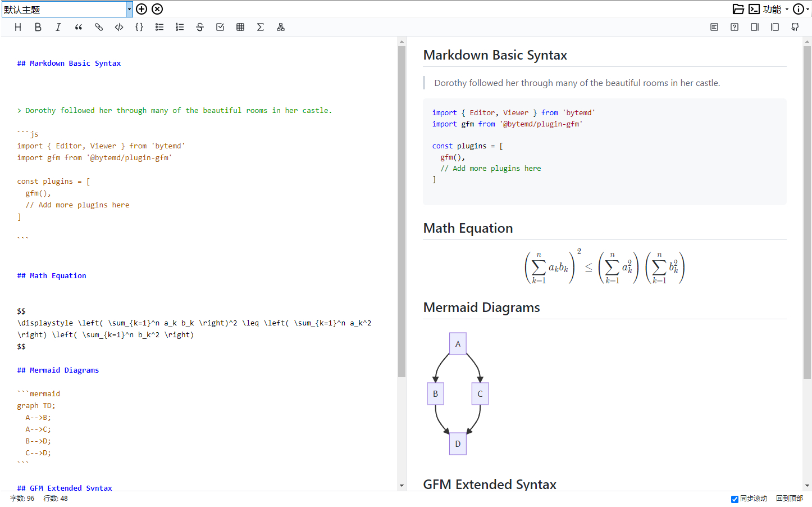
Task: Toggle the 同步滚动 sync scroll checkbox
Action: tap(735, 499)
